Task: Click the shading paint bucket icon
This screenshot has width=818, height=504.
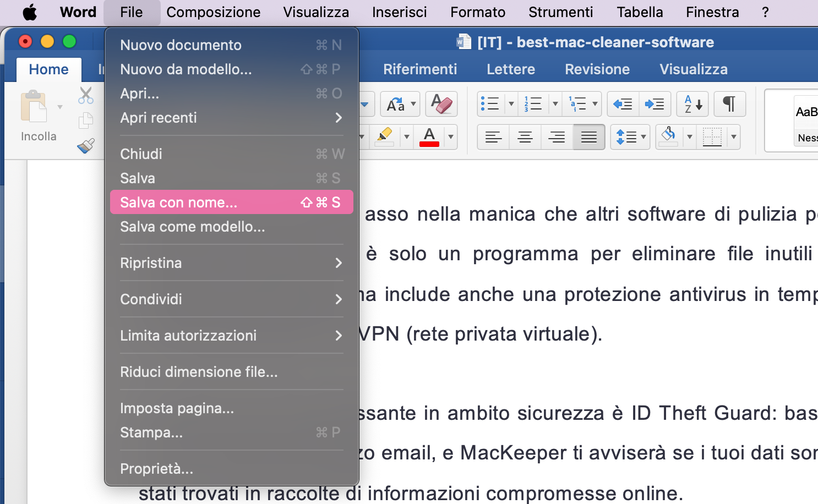Action: (668, 136)
